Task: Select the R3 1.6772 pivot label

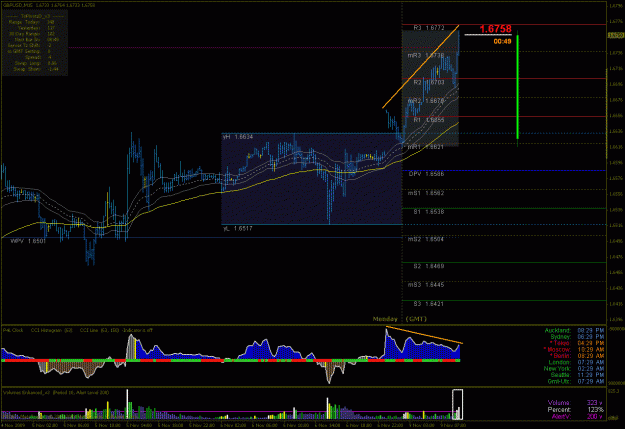Action: pos(429,28)
